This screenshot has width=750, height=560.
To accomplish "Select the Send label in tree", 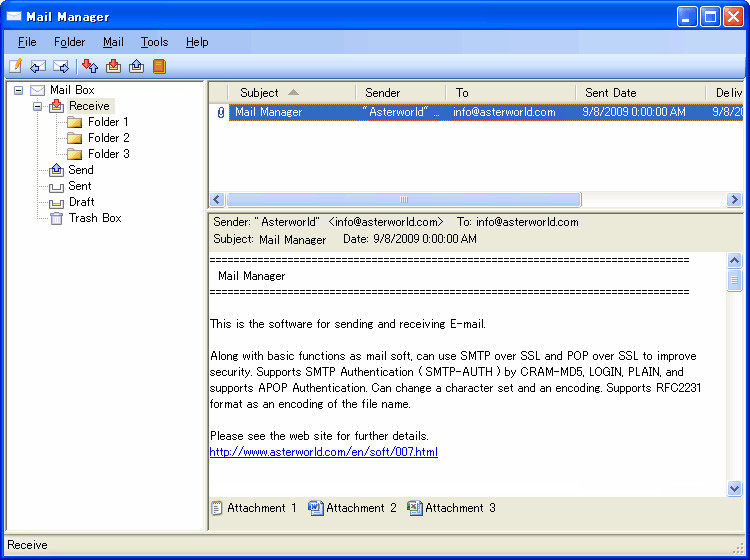I will (x=81, y=170).
